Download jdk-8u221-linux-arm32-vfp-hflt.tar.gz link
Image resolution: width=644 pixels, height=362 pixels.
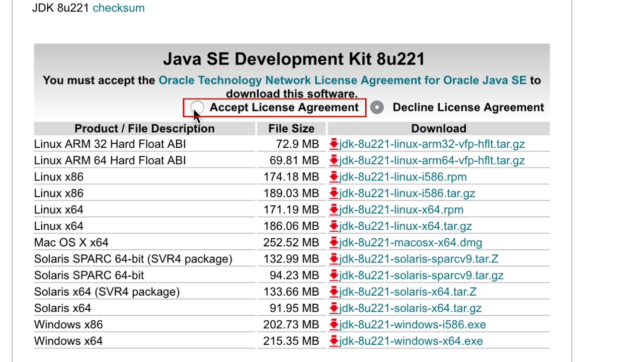pos(432,144)
